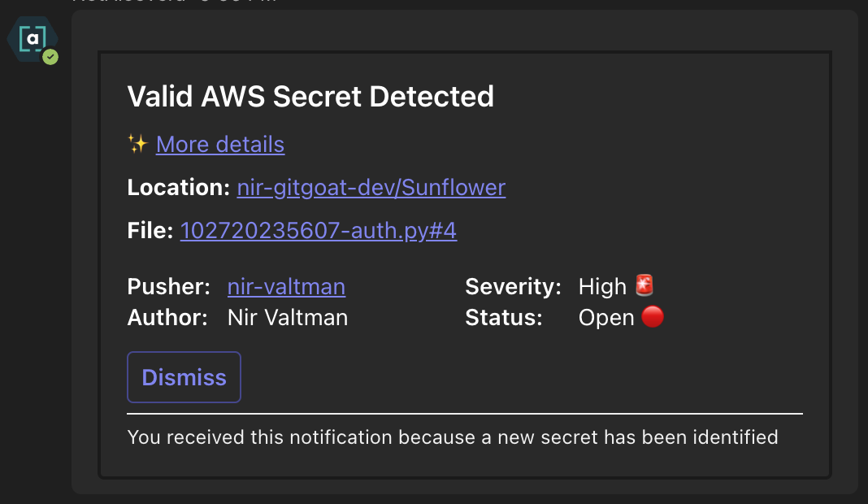This screenshot has height=504, width=868.
Task: Click the High severity value
Action: pyautogui.click(x=602, y=286)
